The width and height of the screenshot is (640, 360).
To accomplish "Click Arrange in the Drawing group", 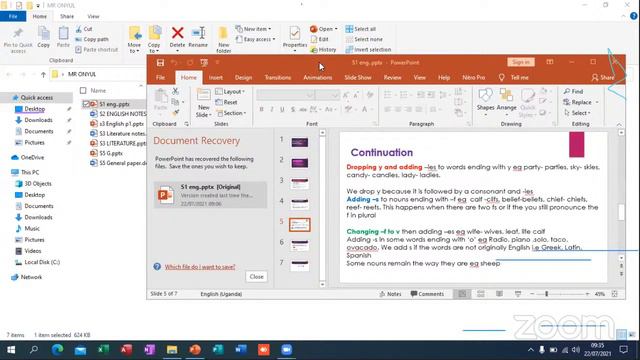I will click(x=507, y=102).
